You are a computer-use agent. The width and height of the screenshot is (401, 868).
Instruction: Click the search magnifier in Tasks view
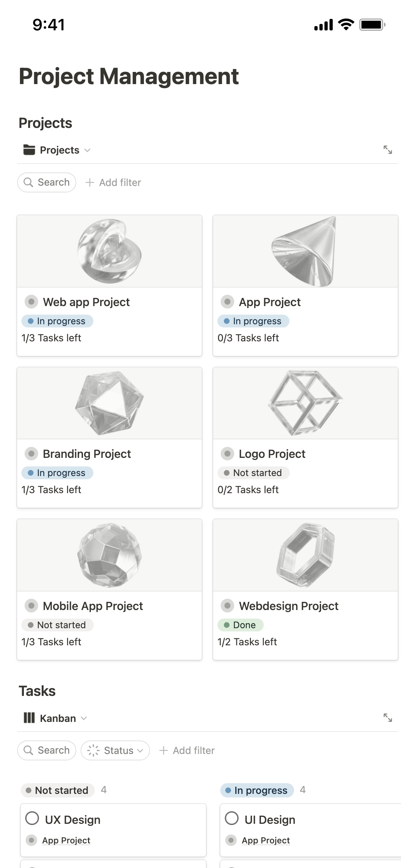pyautogui.click(x=29, y=750)
